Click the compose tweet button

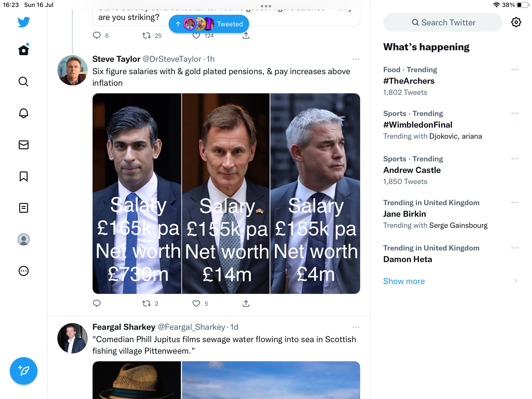click(24, 371)
